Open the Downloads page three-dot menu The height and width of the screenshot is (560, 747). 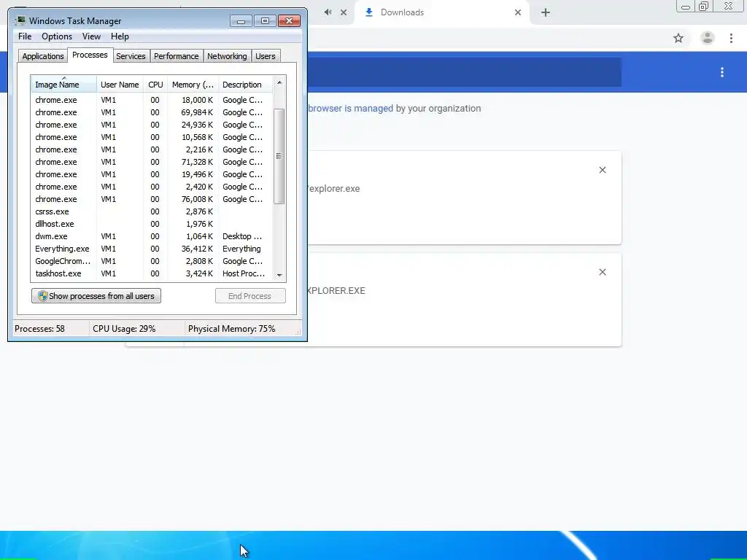722,72
